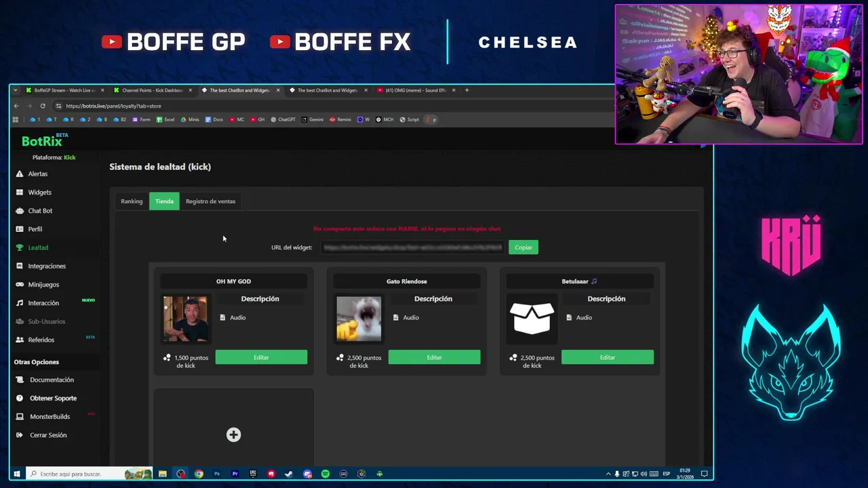
Task: Open the site info icon in address bar
Action: point(58,106)
